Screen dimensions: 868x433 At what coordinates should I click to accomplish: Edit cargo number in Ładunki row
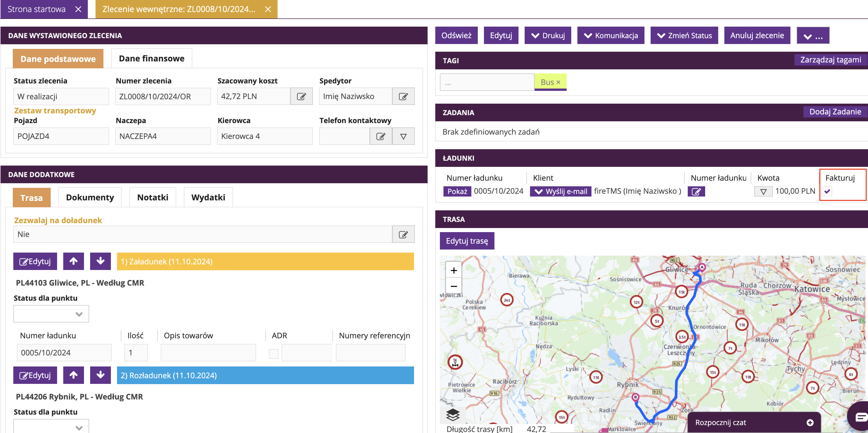[696, 192]
